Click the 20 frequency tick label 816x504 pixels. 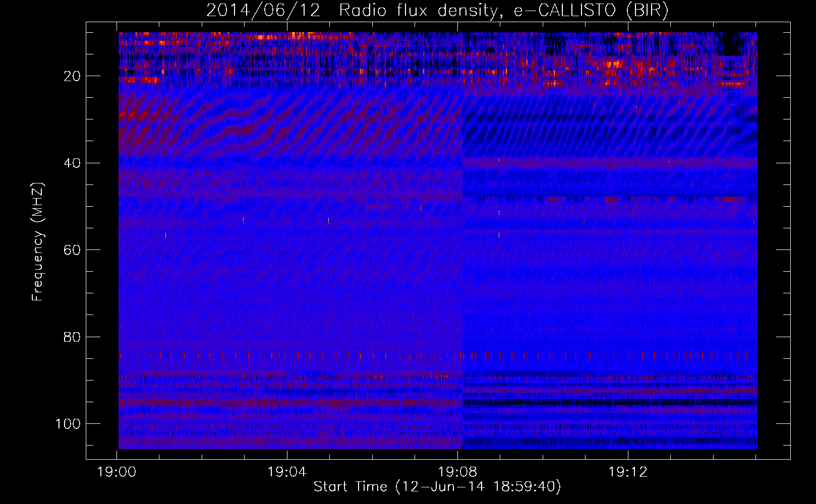coord(72,76)
